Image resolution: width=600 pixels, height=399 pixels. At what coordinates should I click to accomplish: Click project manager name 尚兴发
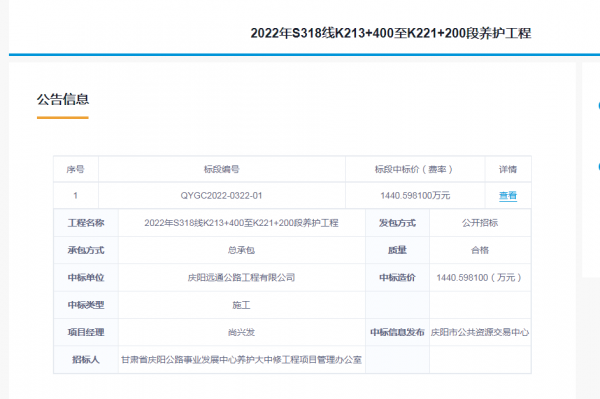(241, 332)
